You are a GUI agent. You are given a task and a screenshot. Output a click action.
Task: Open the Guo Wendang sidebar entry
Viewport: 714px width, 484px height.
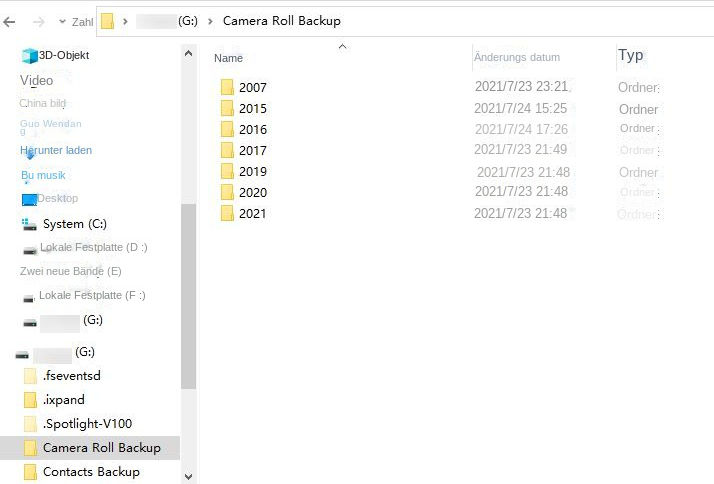coord(51,127)
